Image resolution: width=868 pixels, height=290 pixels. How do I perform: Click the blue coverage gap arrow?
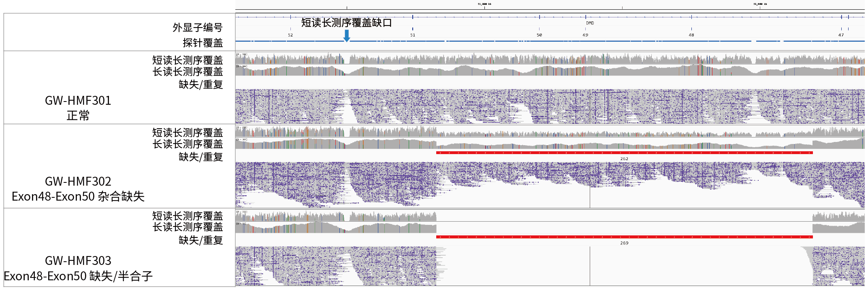pos(346,36)
